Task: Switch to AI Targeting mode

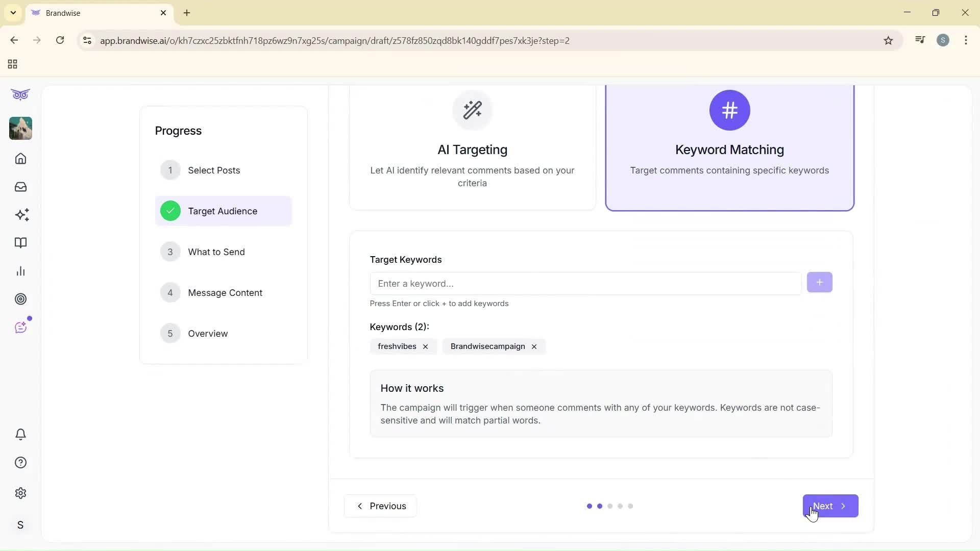Action: click(x=472, y=148)
